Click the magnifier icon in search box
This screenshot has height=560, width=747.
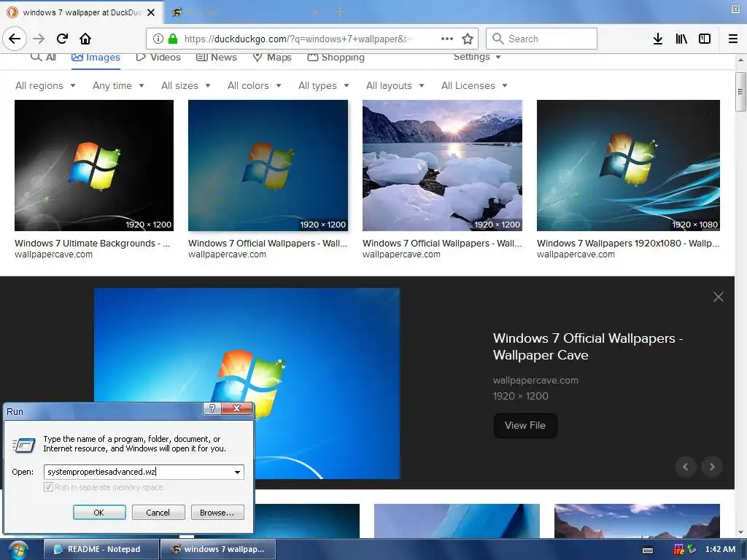[x=498, y=39]
